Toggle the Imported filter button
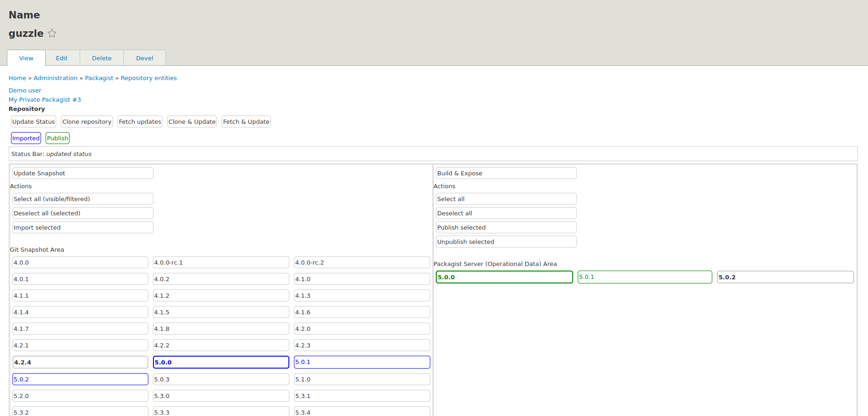Screen dimensions: 868x416 tap(26, 138)
